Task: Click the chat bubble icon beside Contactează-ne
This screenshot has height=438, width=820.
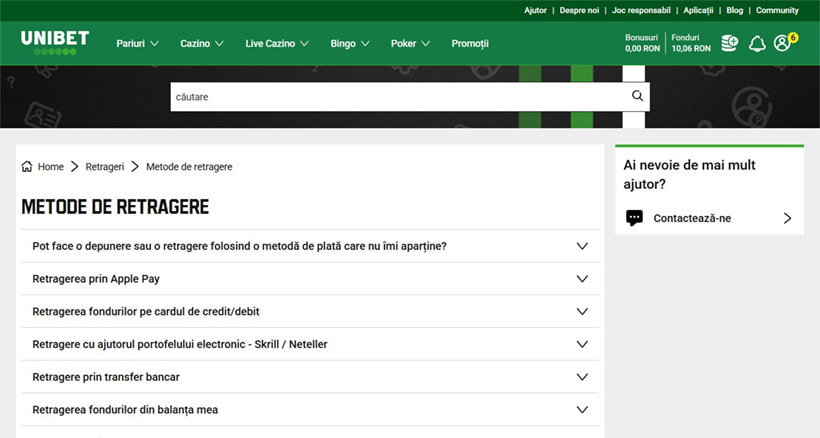Action: (634, 218)
